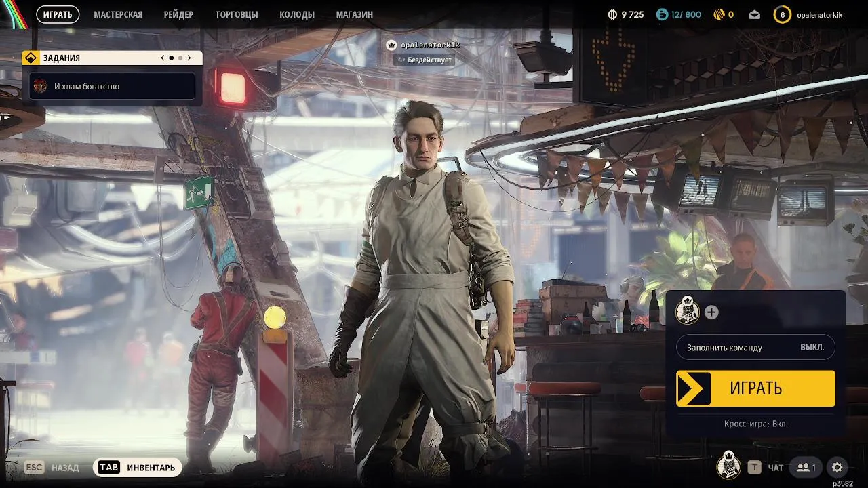Click the level 6 badge icon
Image resolution: width=868 pixels, height=488 pixels.
783,14
